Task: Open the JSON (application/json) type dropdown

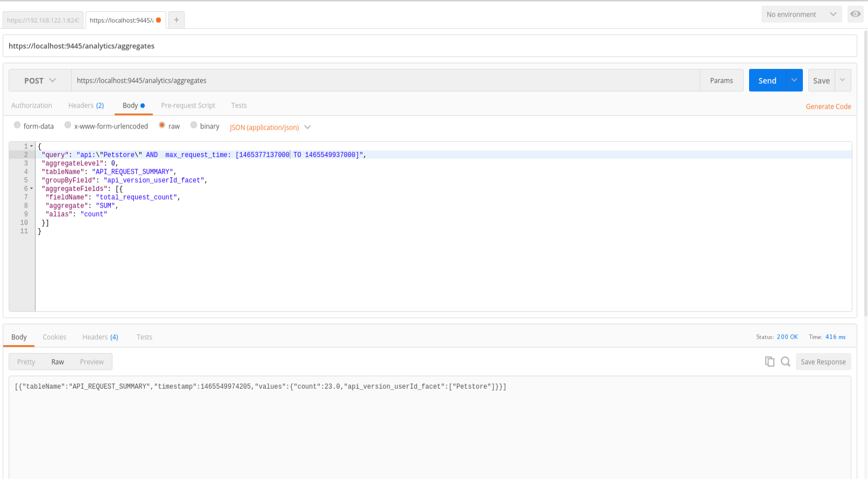Action: click(x=270, y=127)
